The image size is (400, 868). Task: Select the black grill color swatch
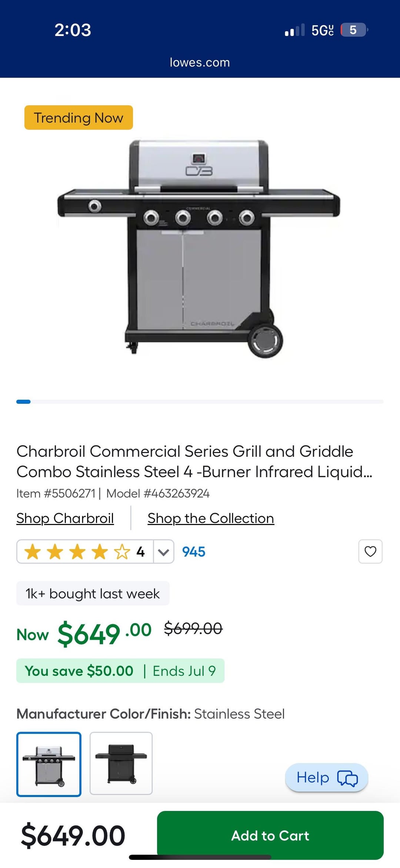121,763
